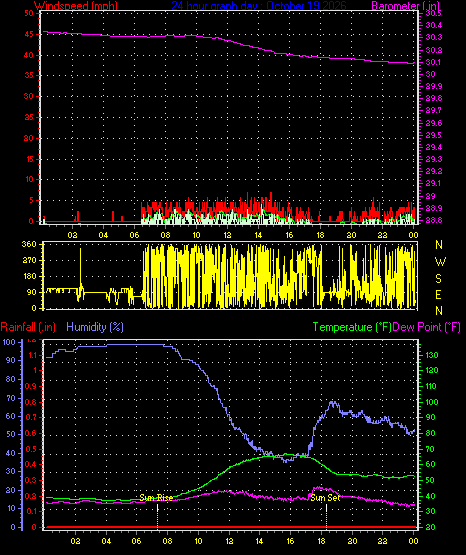The height and width of the screenshot is (555, 466).
Task: Click the "12" hour label under the windspeed graph
Action: click(x=227, y=235)
